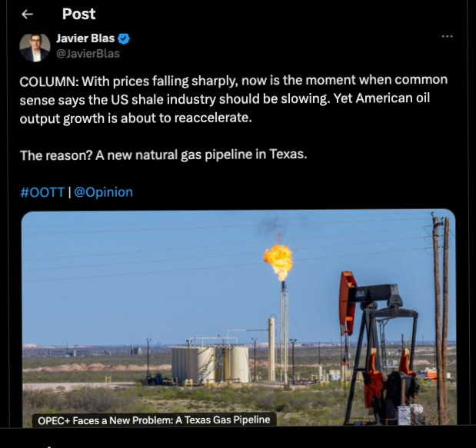The image size is (476, 448).
Task: Click the Post header title
Action: pyautogui.click(x=79, y=14)
